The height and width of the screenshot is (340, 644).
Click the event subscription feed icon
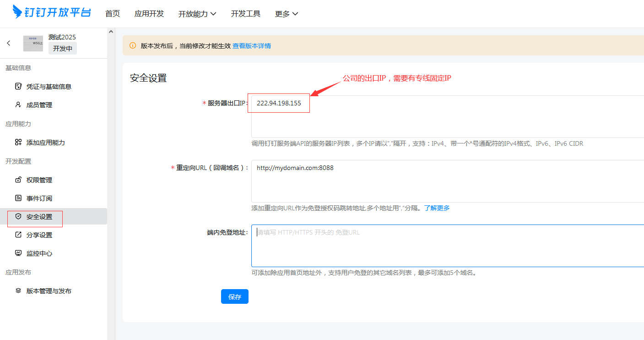(x=18, y=198)
